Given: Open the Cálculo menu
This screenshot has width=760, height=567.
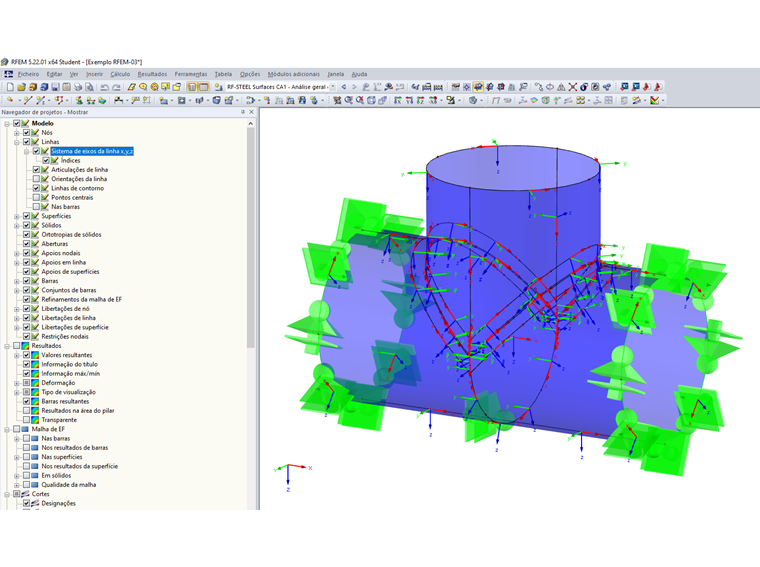Looking at the screenshot, I should click(x=120, y=74).
